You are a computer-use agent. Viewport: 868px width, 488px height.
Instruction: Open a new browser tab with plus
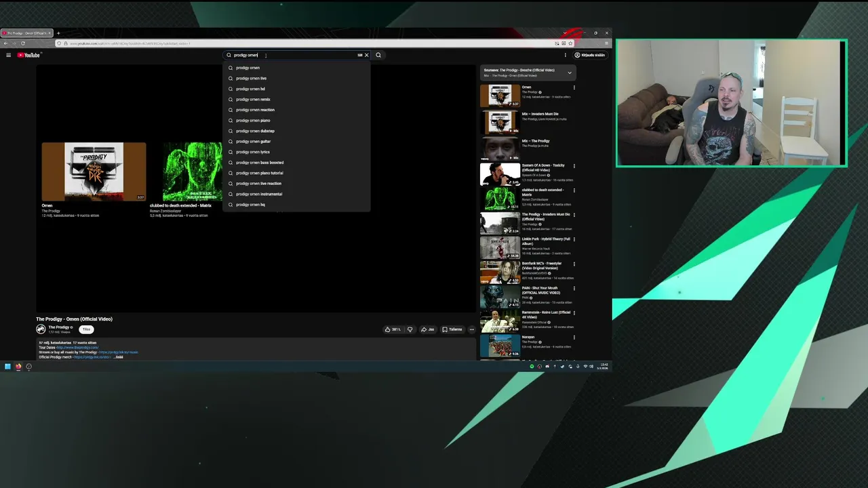pyautogui.click(x=58, y=33)
